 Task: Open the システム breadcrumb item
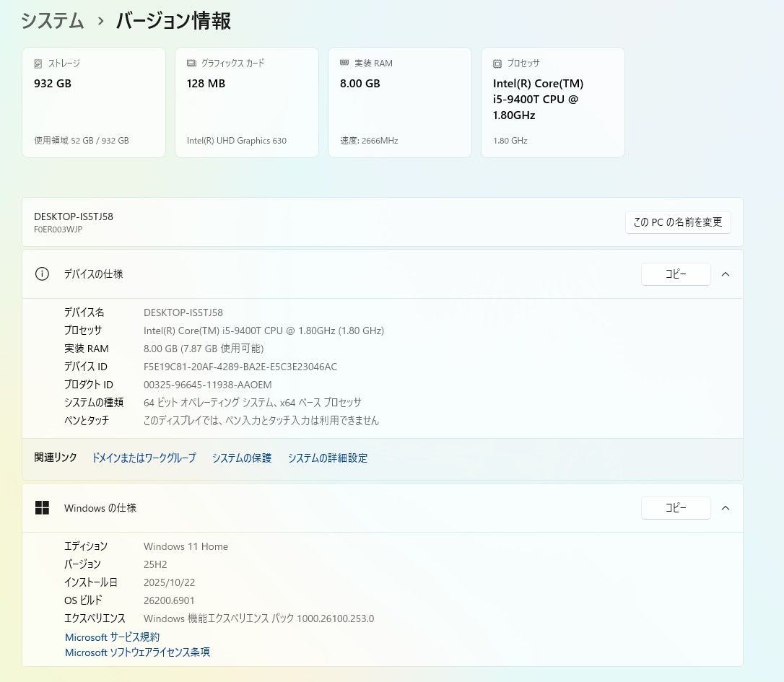coord(52,22)
